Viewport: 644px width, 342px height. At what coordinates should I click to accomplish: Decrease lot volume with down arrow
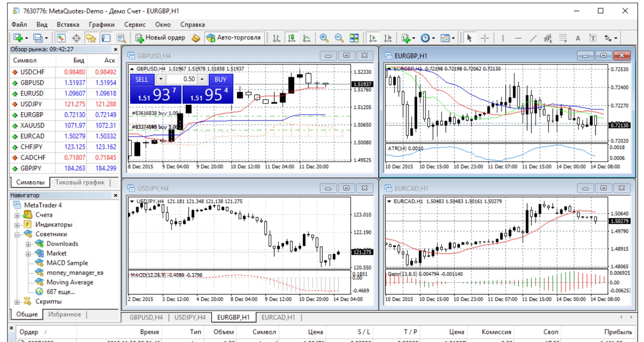[x=161, y=79]
